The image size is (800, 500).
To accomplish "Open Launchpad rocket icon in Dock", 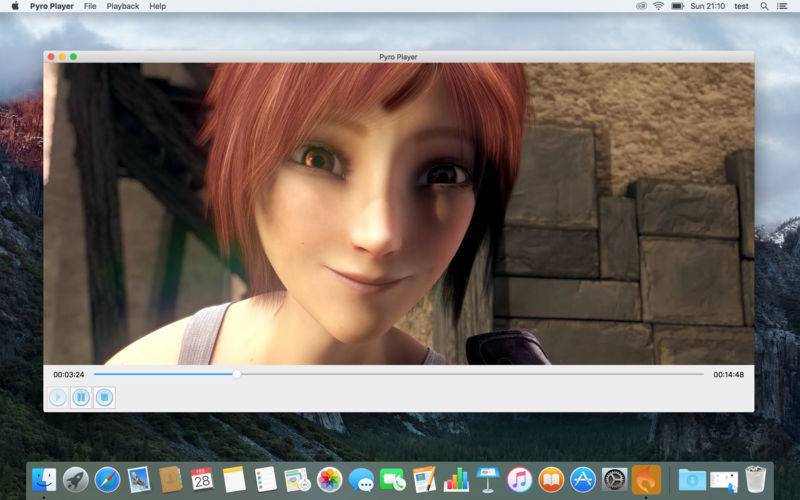I will point(76,480).
